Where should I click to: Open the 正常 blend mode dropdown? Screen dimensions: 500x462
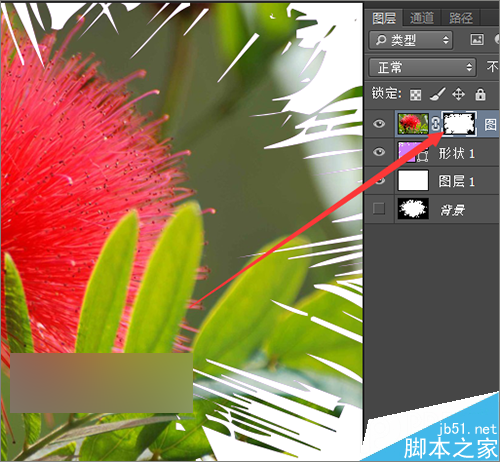pyautogui.click(x=422, y=68)
